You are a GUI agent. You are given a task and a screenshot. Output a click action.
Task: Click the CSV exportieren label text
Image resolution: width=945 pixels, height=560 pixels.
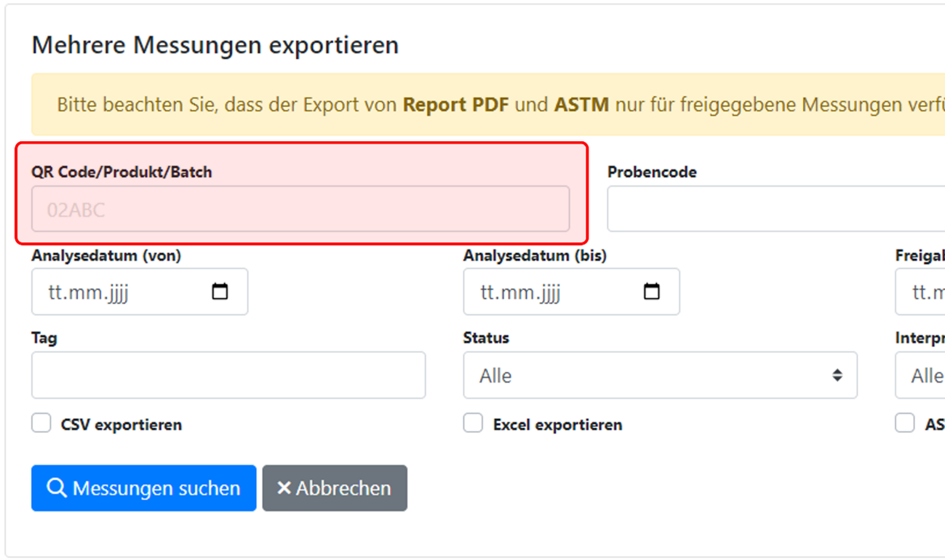tap(121, 425)
